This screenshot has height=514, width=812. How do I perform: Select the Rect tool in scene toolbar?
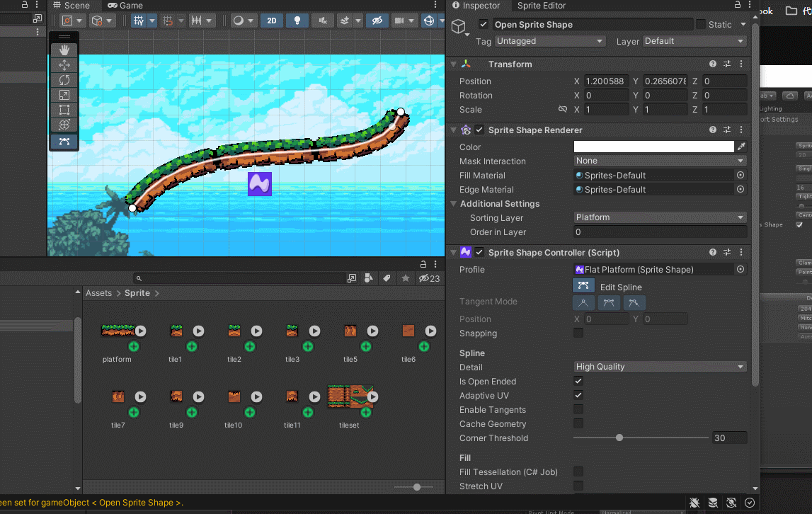[64, 110]
